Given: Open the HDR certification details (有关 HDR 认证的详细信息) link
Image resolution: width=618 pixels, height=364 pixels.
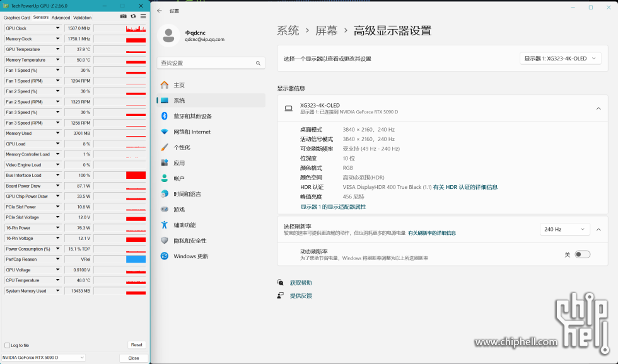Looking at the screenshot, I should pos(465,187).
